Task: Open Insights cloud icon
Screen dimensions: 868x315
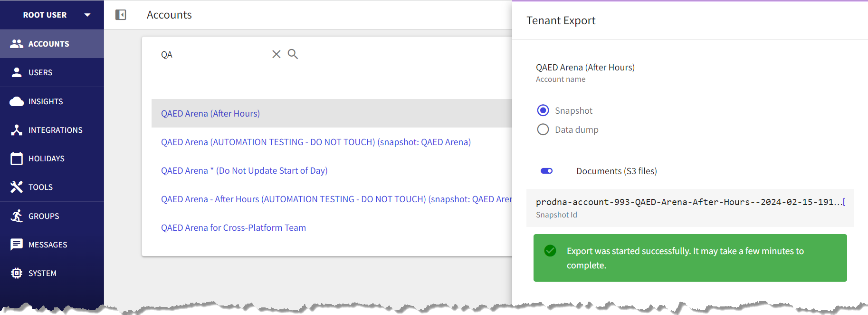Action: pyautogui.click(x=17, y=101)
